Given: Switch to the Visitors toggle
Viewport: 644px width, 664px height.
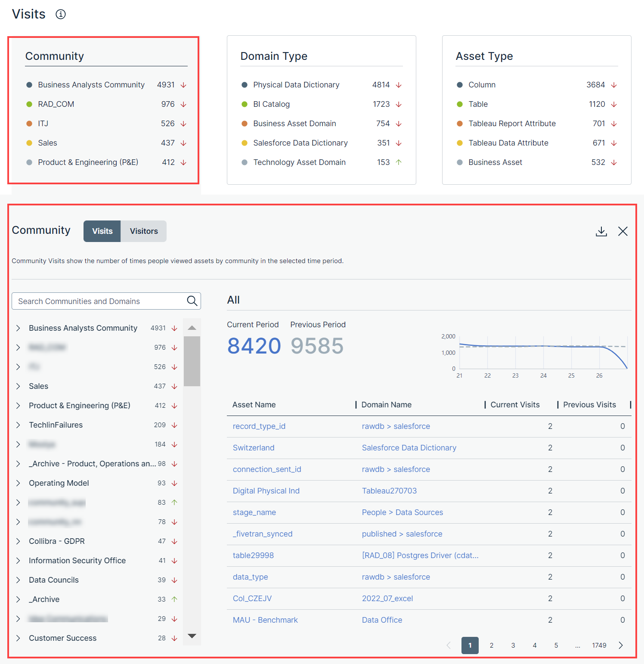Looking at the screenshot, I should point(144,231).
